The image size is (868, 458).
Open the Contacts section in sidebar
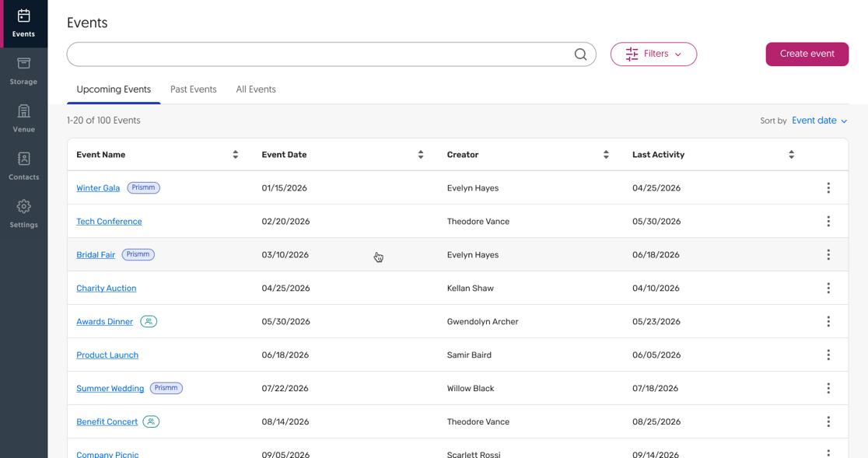coord(24,166)
